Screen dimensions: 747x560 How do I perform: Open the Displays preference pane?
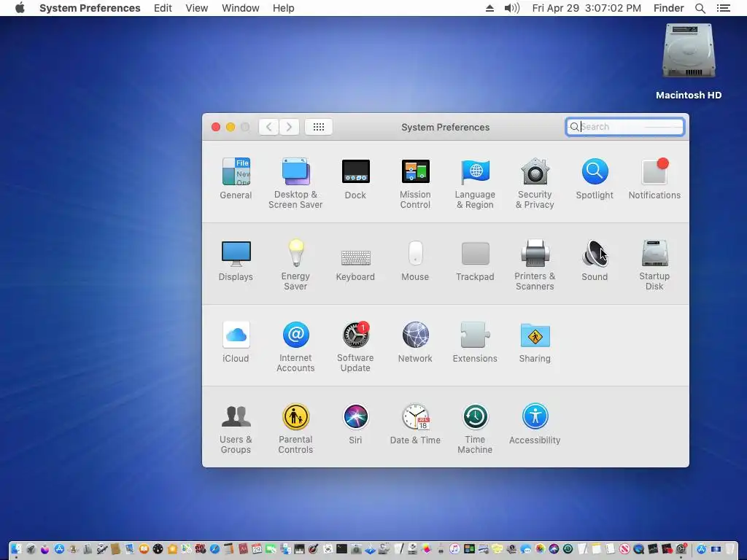236,261
